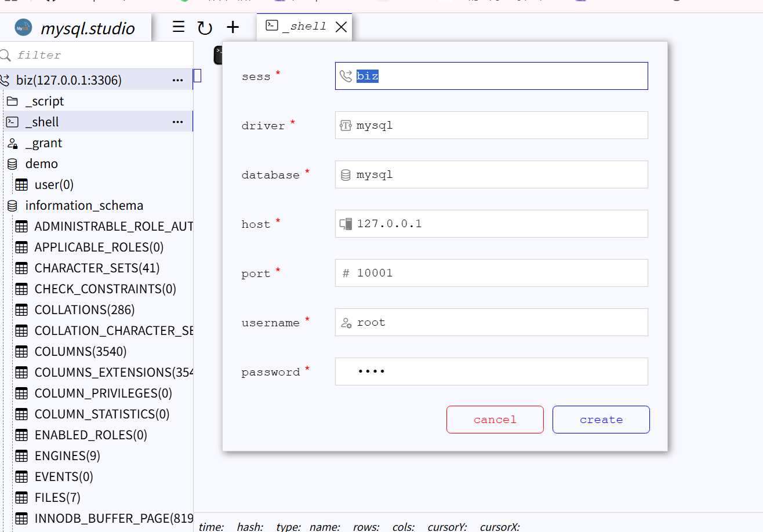Click the create button

pyautogui.click(x=601, y=420)
